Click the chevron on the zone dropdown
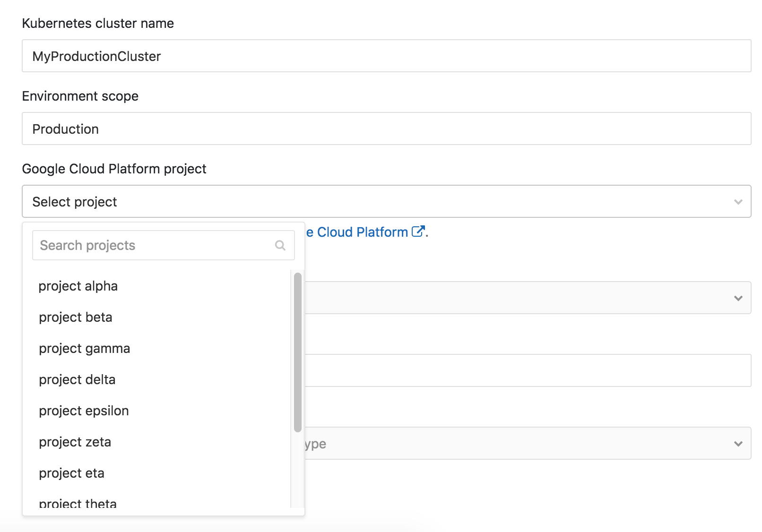 coord(737,298)
